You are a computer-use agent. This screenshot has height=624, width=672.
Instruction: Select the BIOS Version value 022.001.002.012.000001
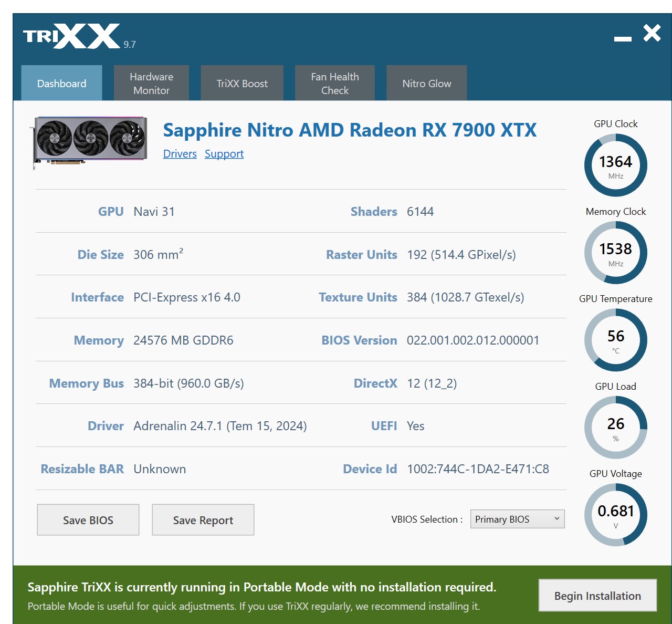473,340
